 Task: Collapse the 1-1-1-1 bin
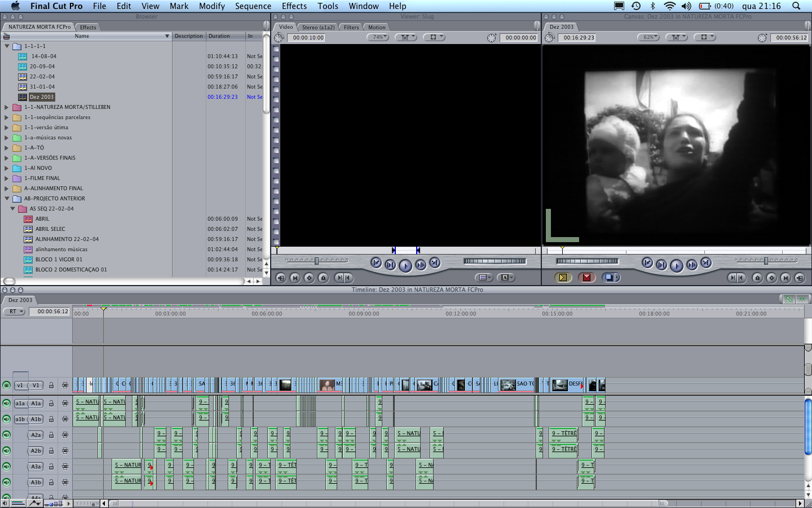7,46
